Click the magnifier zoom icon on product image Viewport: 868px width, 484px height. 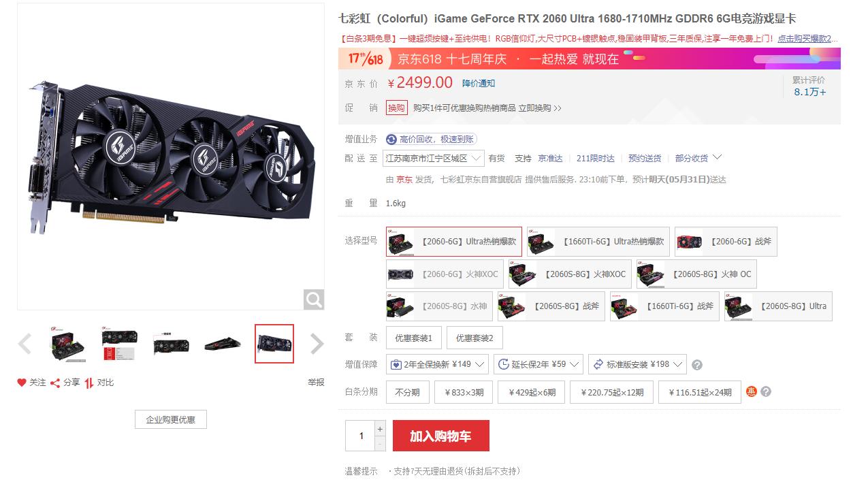[314, 300]
